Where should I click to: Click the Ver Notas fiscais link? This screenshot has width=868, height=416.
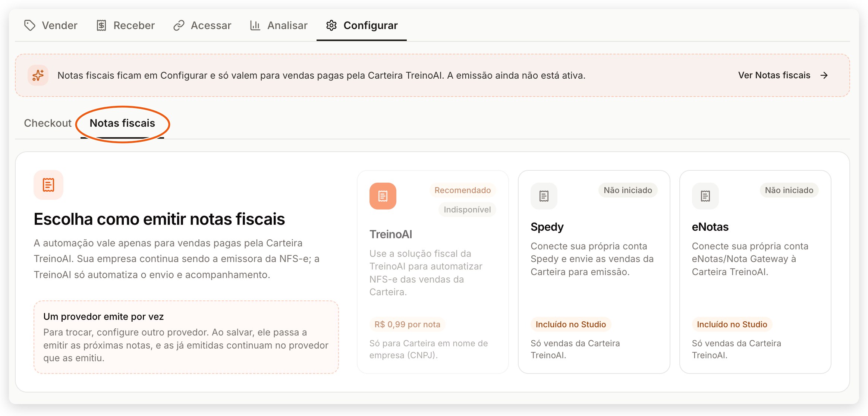(x=783, y=75)
